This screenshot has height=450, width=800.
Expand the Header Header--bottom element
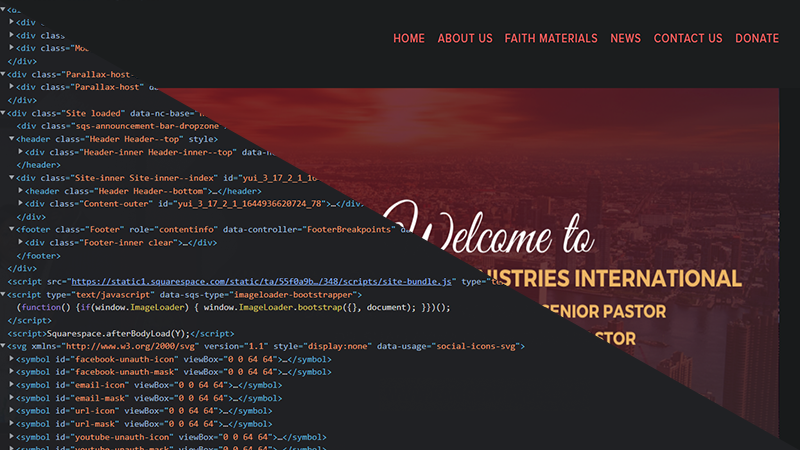click(x=21, y=190)
